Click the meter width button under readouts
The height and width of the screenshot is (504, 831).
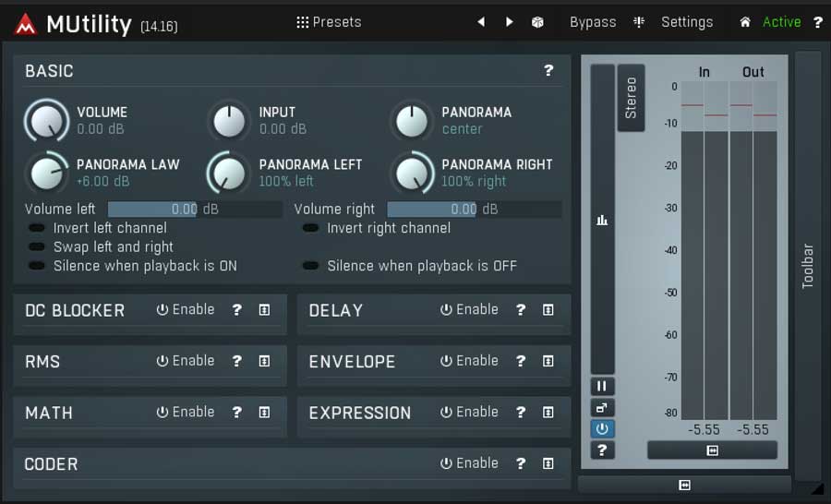tap(712, 450)
